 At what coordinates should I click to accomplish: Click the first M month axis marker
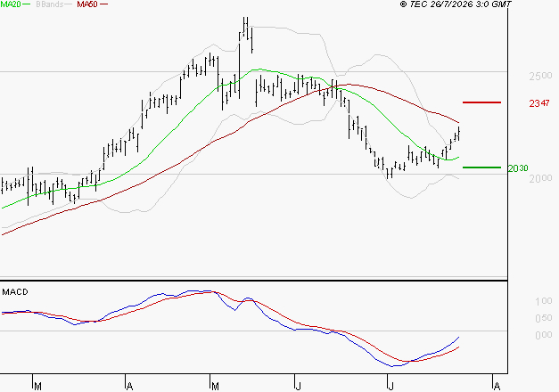(37, 386)
